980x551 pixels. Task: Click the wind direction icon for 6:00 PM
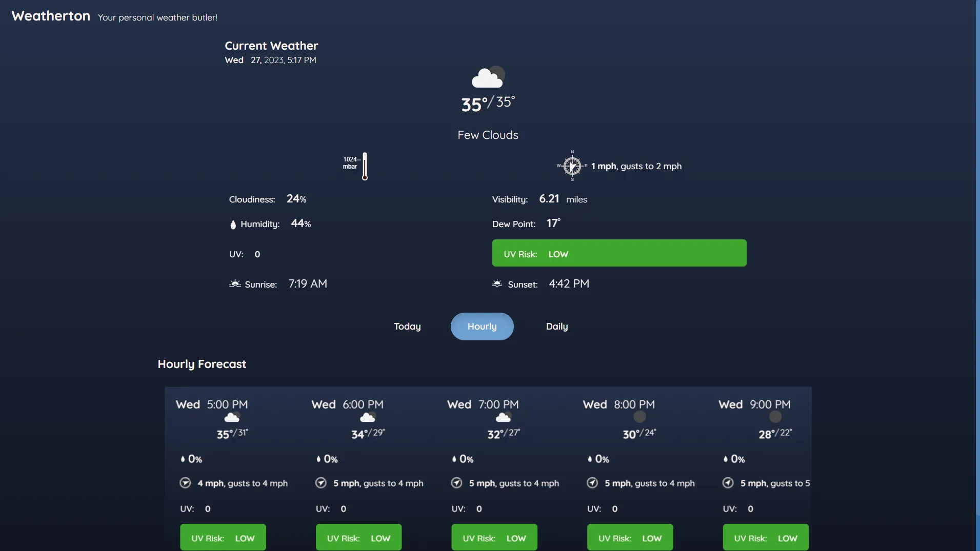coord(321,483)
